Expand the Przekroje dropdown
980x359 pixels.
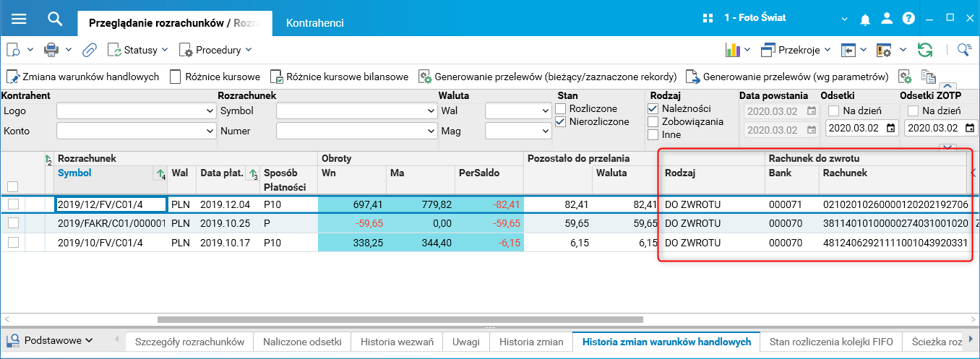click(x=797, y=50)
